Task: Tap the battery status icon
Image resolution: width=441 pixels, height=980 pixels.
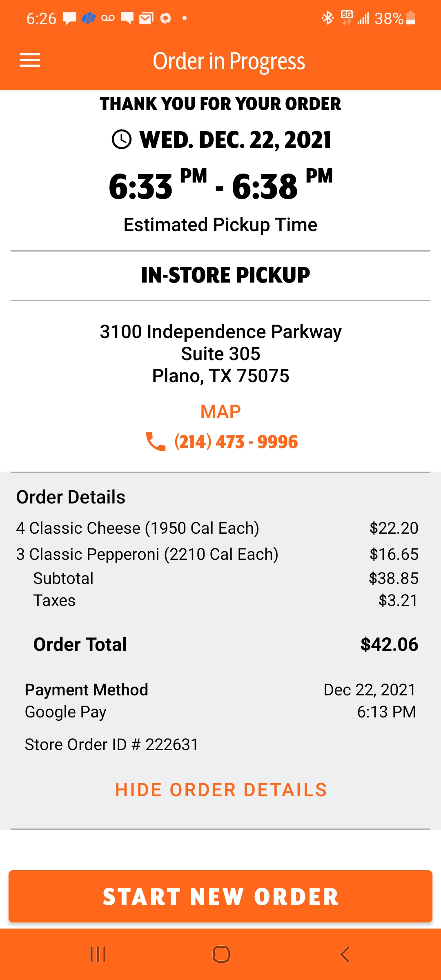Action: pyautogui.click(x=411, y=18)
